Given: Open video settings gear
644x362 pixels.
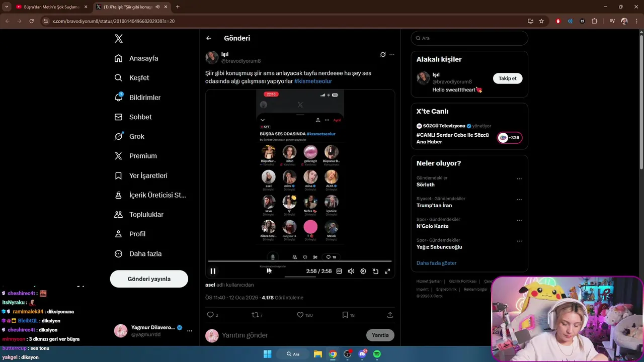Looking at the screenshot, I should (x=363, y=271).
